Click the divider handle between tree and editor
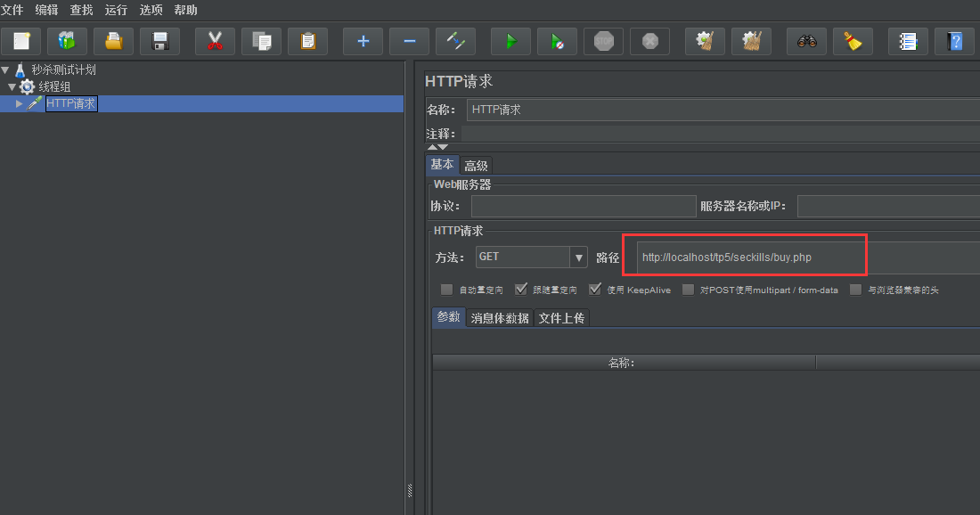This screenshot has height=515, width=980. tap(410, 491)
